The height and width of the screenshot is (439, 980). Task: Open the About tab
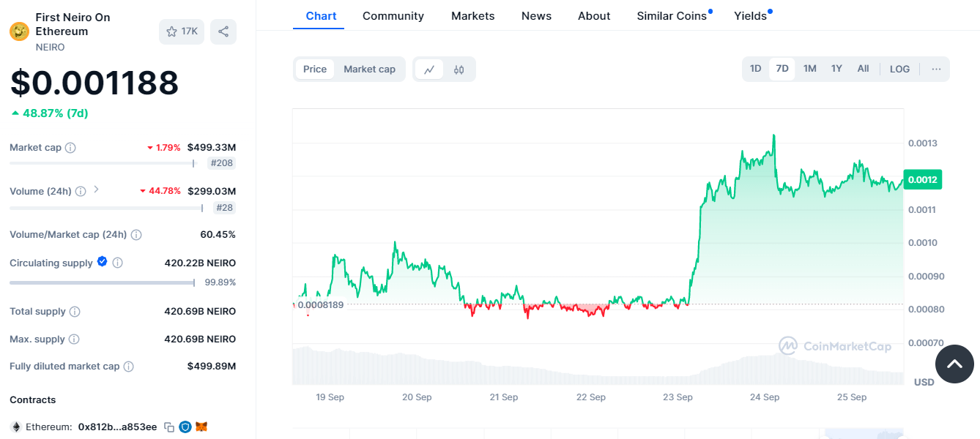point(594,16)
